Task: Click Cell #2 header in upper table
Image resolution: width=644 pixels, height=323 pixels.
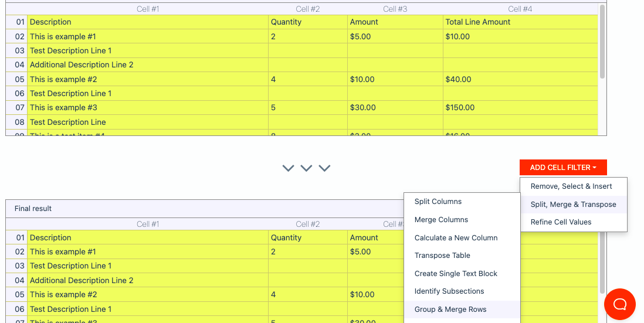Action: click(307, 9)
